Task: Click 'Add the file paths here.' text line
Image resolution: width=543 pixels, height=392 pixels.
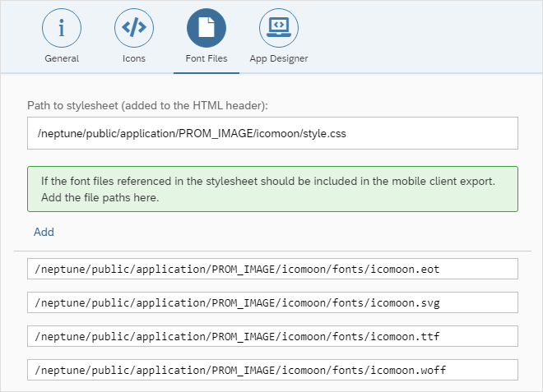Action: point(99,197)
